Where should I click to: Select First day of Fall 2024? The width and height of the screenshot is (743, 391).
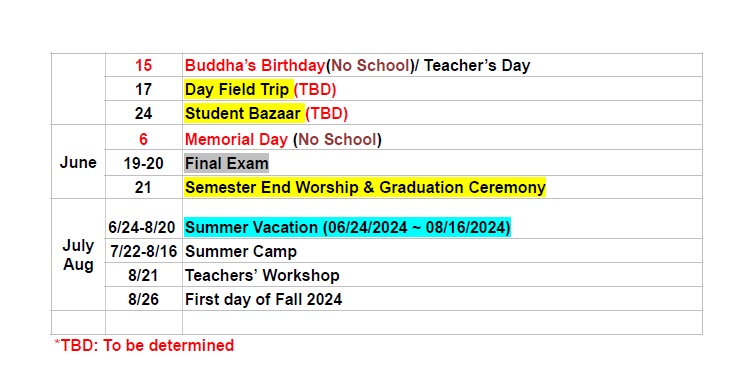[x=263, y=300]
